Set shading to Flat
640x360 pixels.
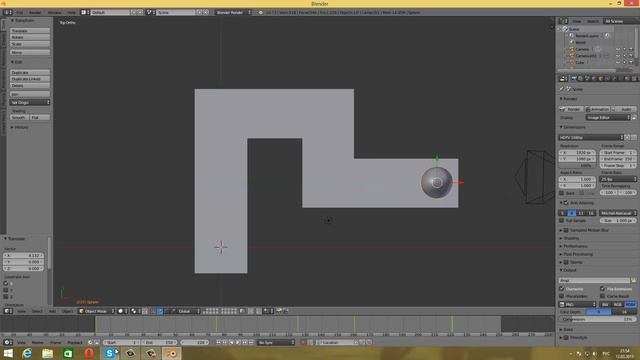pyautogui.click(x=40, y=117)
